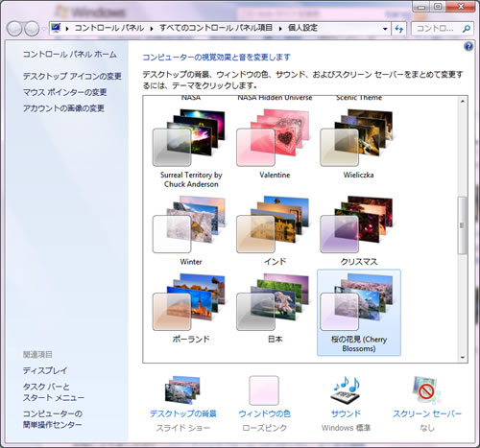The height and width of the screenshot is (448, 480).
Task: Select the Wieliczka theme
Action: click(358, 145)
